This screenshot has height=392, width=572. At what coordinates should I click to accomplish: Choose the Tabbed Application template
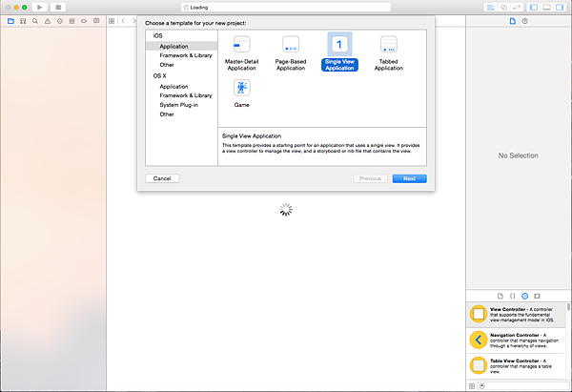[389, 53]
